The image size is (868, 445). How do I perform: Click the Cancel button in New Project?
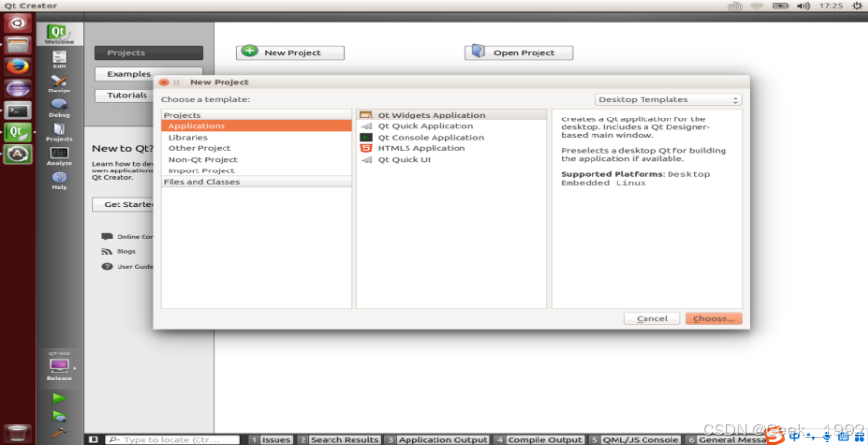coord(652,319)
